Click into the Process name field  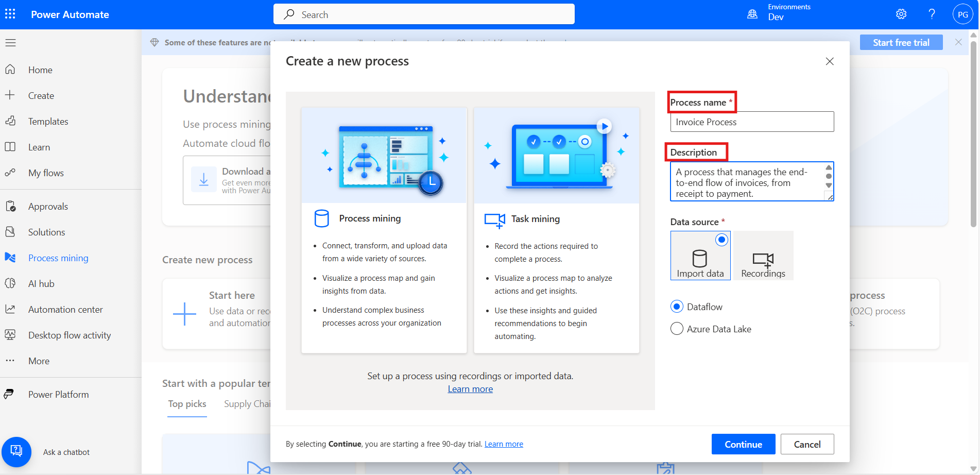pos(751,122)
